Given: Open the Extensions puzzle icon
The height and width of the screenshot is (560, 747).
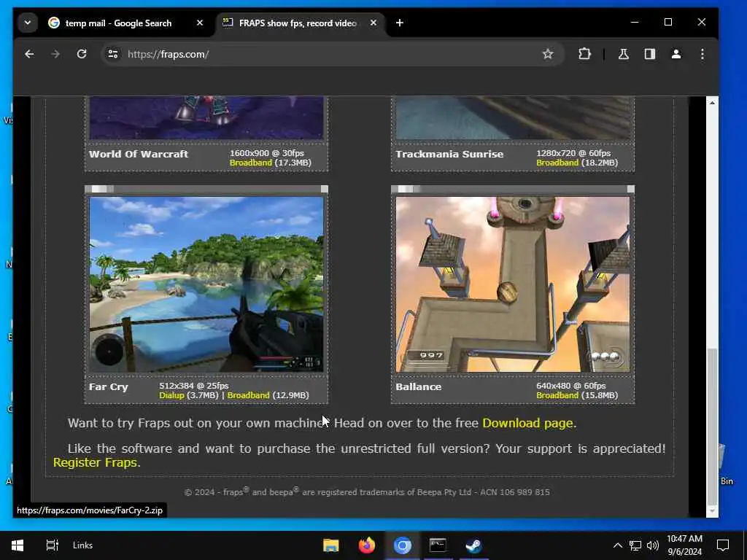Looking at the screenshot, I should point(584,54).
